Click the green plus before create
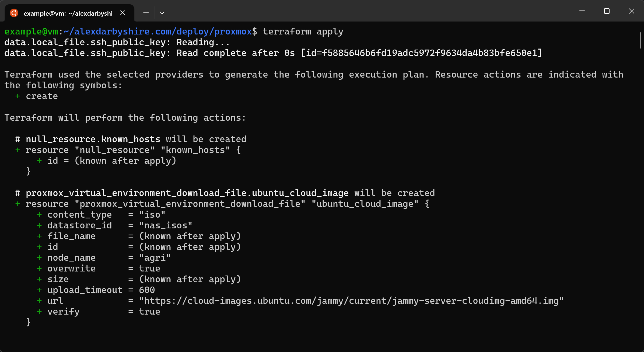 [18, 96]
